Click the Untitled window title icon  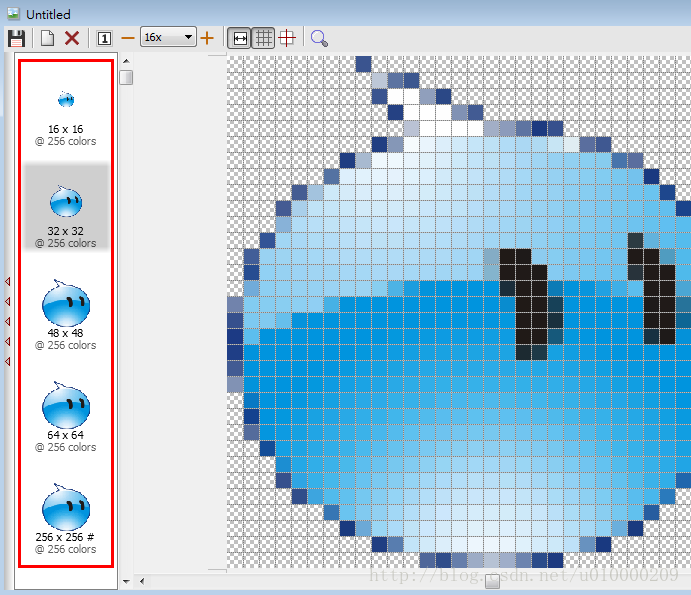tap(14, 14)
